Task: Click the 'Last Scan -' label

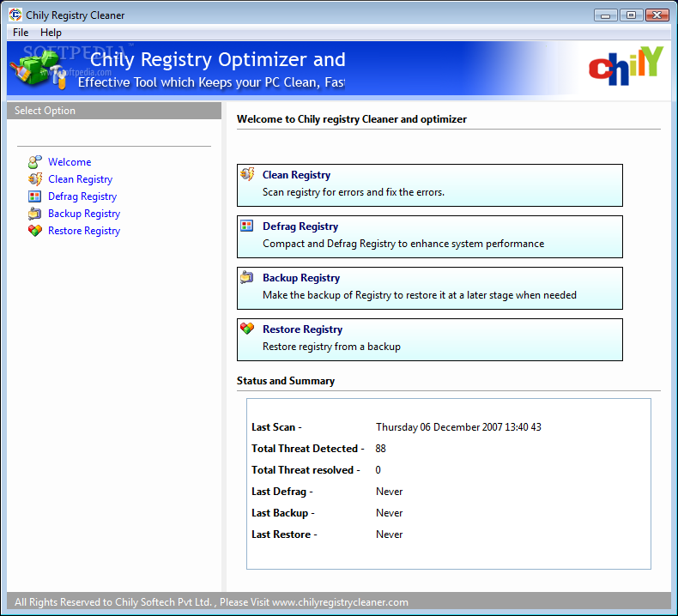Action: (x=276, y=427)
